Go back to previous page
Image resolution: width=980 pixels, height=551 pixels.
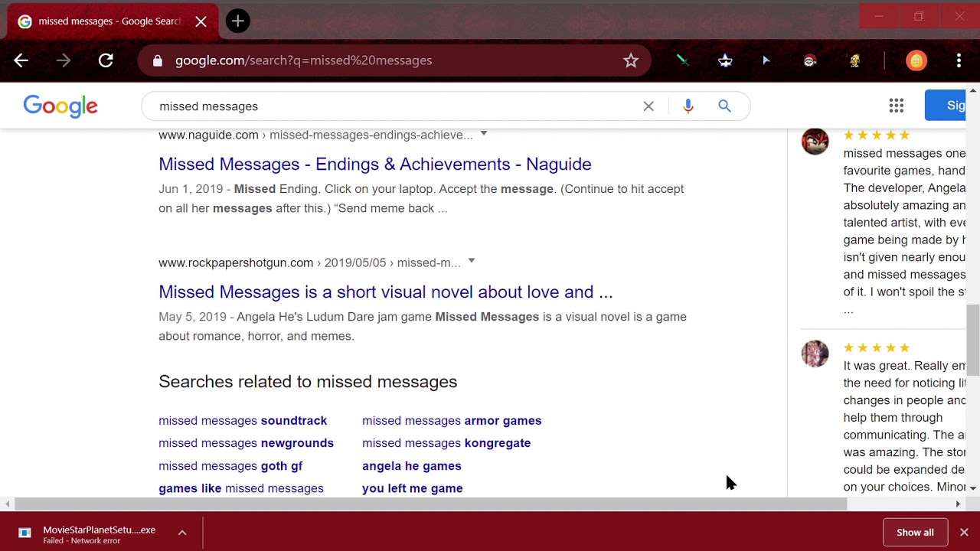click(21, 60)
